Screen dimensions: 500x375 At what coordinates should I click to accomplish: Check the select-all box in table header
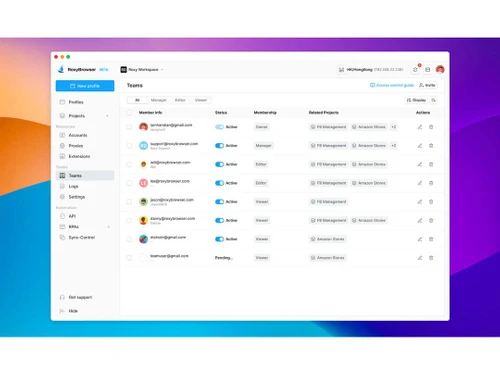(x=129, y=113)
